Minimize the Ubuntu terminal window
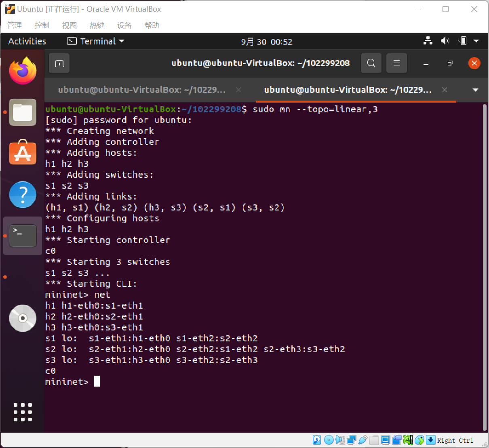 click(426, 63)
